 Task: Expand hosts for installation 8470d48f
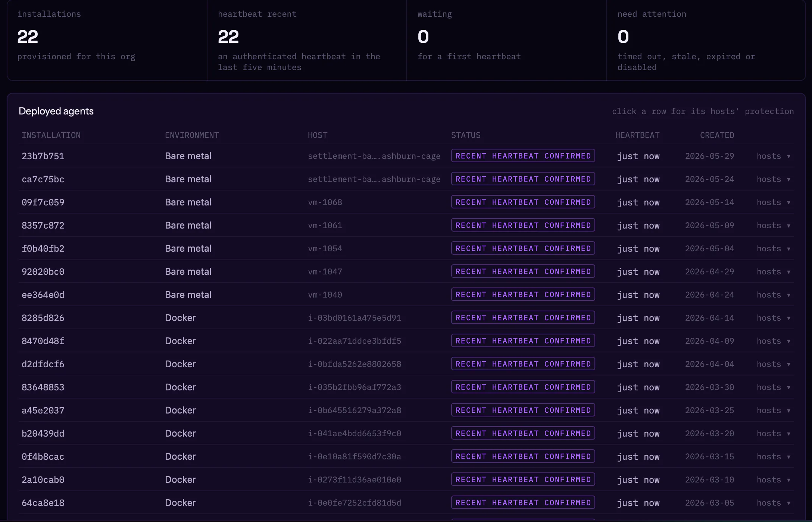774,341
